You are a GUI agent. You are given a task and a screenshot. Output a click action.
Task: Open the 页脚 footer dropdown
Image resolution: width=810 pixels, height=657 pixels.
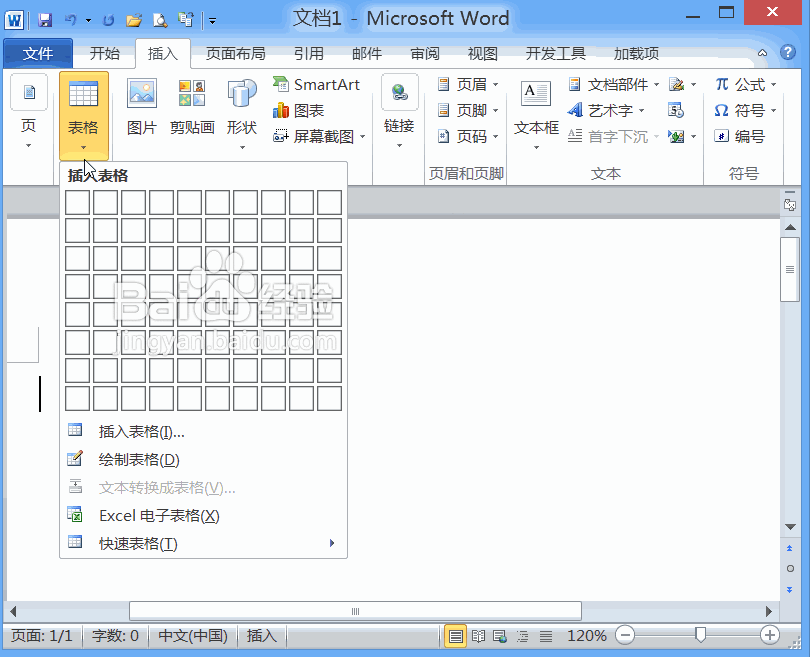click(468, 111)
